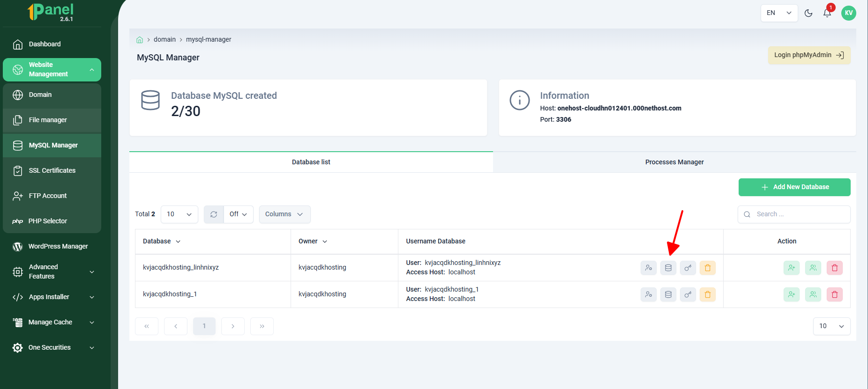The image size is (868, 389).
Task: Click user settings icon for kvjacqdkhosting_1 user
Action: click(x=649, y=294)
